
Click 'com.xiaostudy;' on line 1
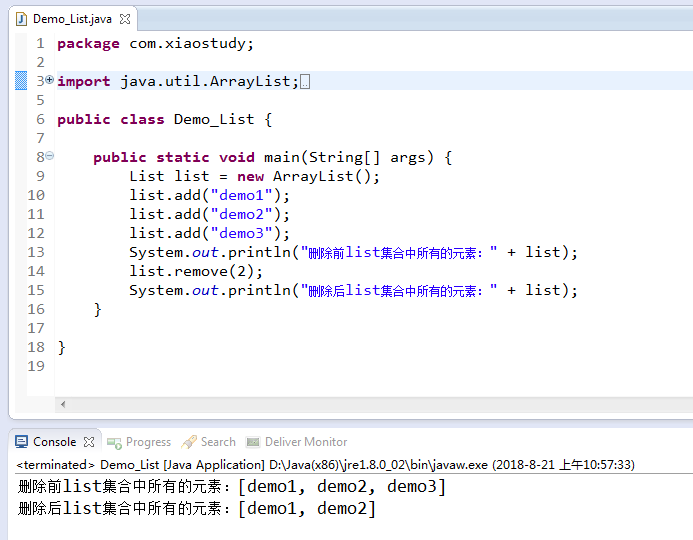(x=191, y=44)
